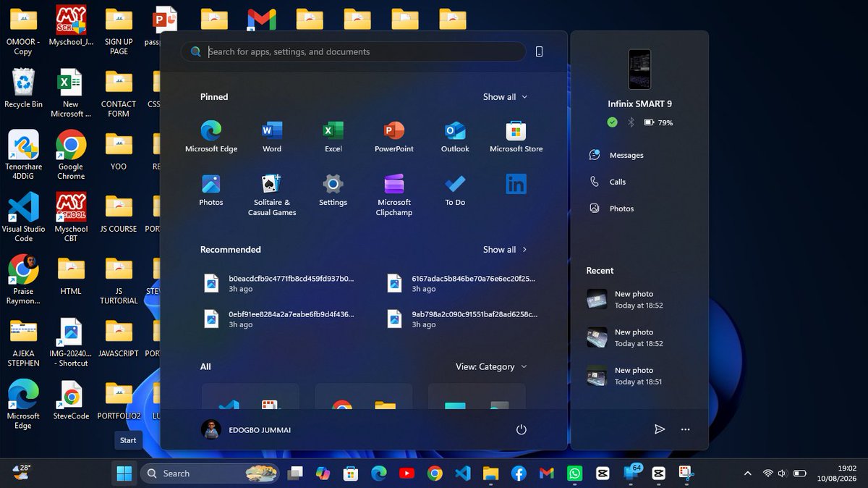This screenshot has height=488, width=868.
Task: Expand Show all next to Recommended
Action: coord(505,250)
